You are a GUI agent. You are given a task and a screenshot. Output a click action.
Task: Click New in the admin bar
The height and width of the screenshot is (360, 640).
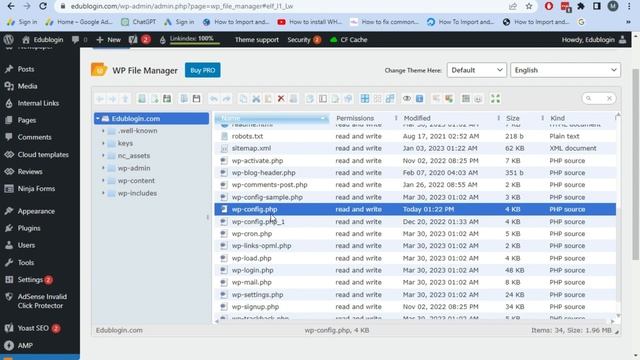point(109,40)
